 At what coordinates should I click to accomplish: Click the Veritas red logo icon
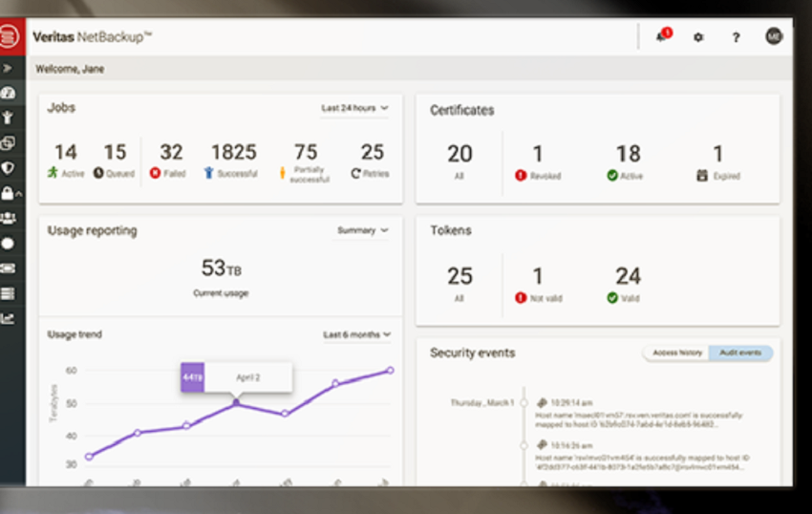coord(11,37)
